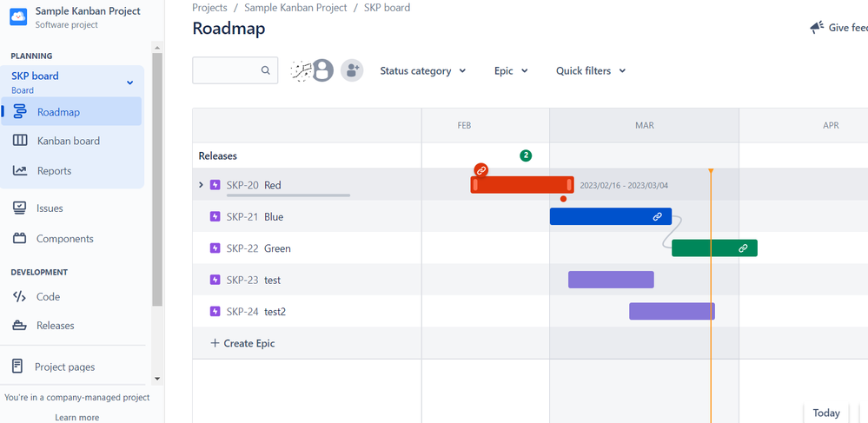Open the Epic filter dropdown
868x423 pixels.
point(511,71)
